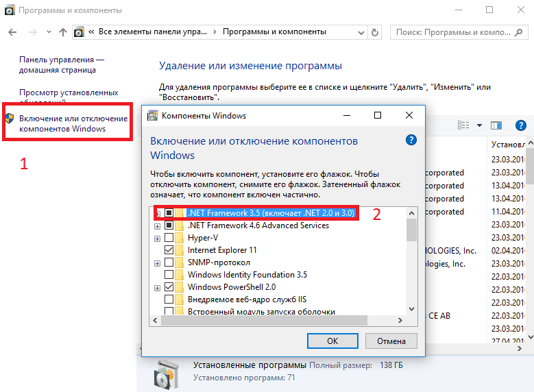534x392 pixels.
Task: Click the Установлено column header
Action: point(507,145)
